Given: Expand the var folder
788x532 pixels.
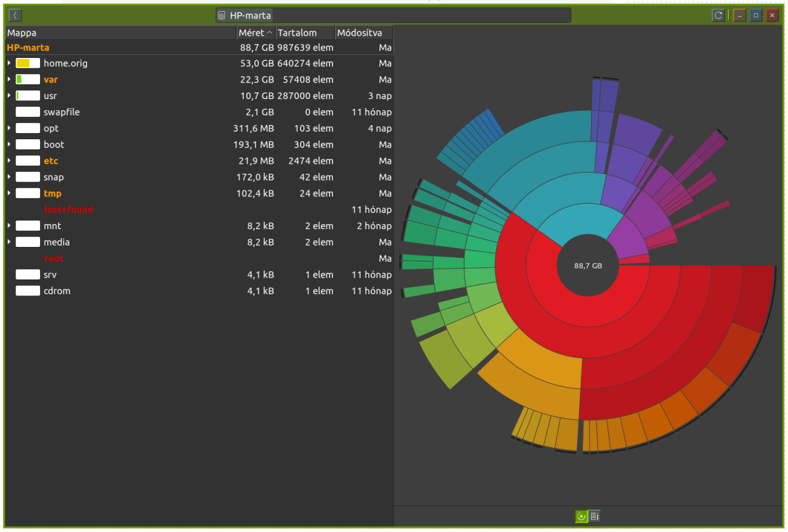Looking at the screenshot, I should 9,79.
